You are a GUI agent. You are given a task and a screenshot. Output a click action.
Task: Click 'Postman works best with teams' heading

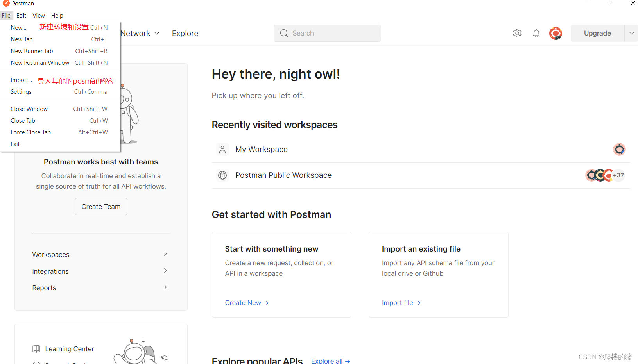pyautogui.click(x=101, y=162)
